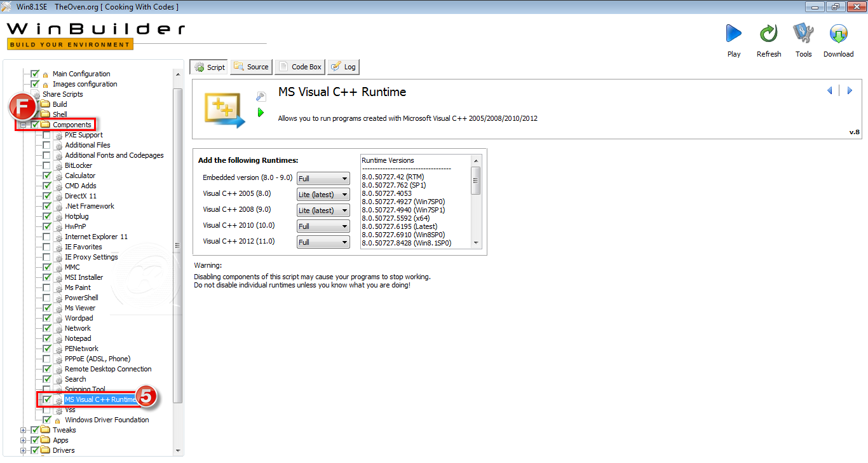Image resolution: width=868 pixels, height=463 pixels.
Task: Click the lock icon beside Images configuration
Action: pos(45,85)
